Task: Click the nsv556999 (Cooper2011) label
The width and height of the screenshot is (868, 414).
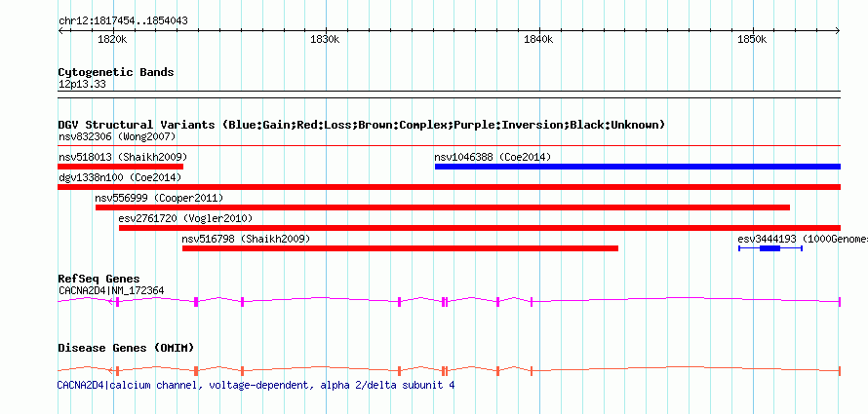Action: [x=159, y=198]
